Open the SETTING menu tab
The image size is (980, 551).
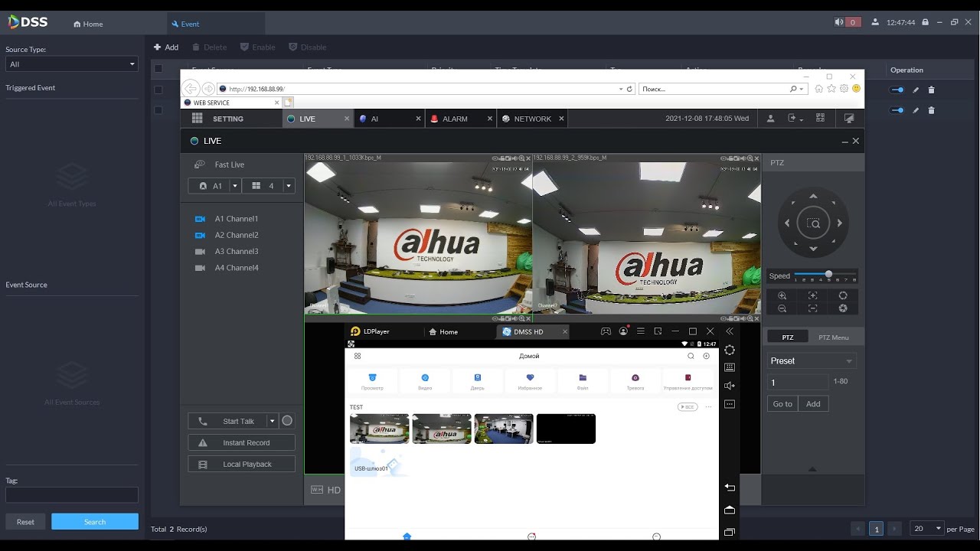(228, 119)
